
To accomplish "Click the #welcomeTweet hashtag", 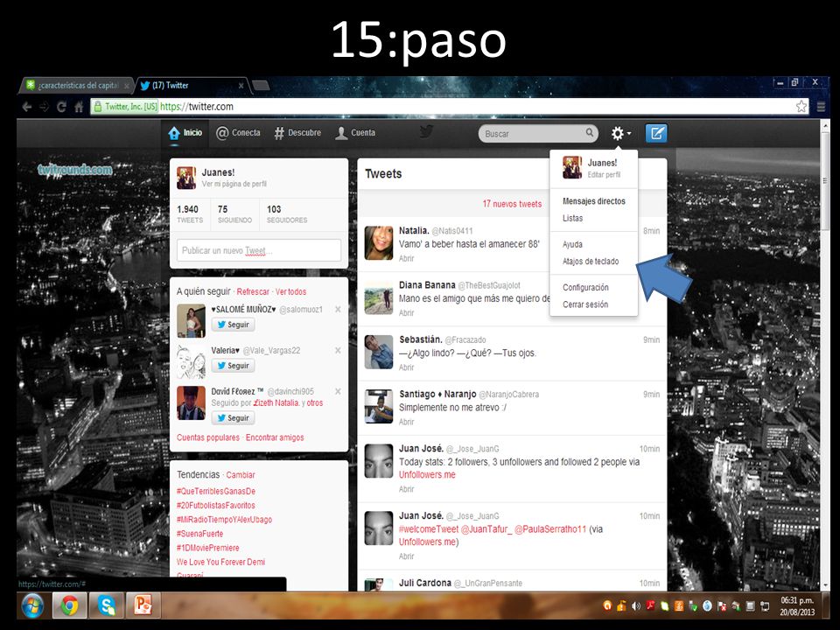I will pyautogui.click(x=429, y=529).
